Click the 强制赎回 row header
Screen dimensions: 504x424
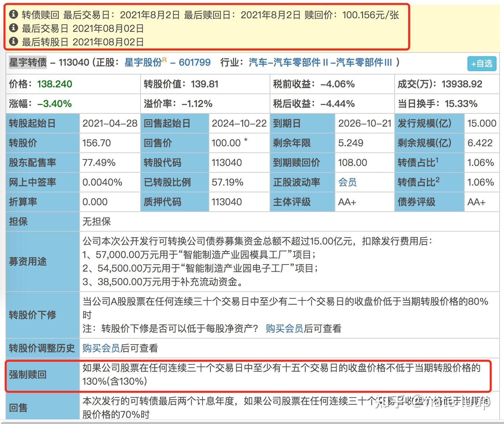pyautogui.click(x=43, y=375)
